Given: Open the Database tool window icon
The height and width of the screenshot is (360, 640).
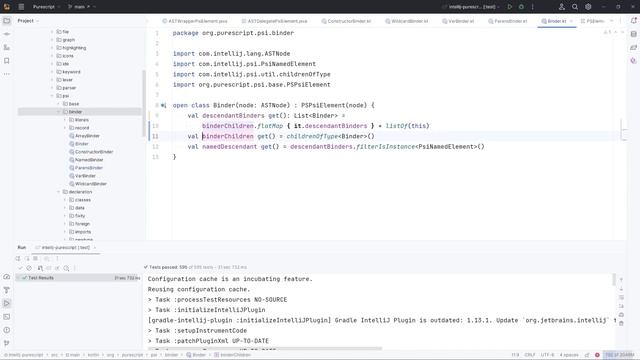Looking at the screenshot, I should [633, 34].
